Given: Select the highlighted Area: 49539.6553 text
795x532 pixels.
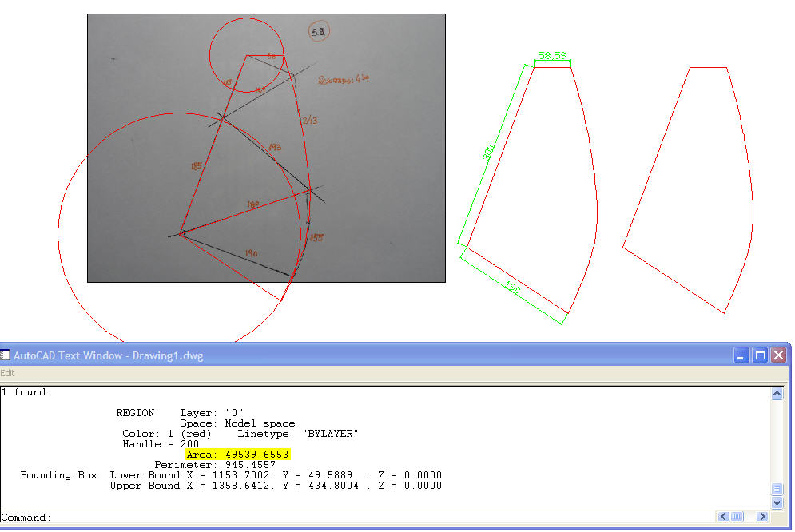Looking at the screenshot, I should point(237,455).
